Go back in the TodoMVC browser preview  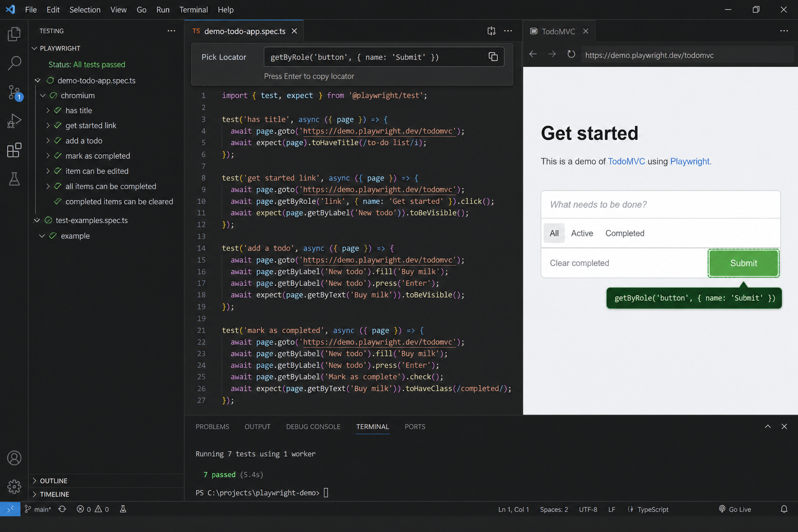533,55
